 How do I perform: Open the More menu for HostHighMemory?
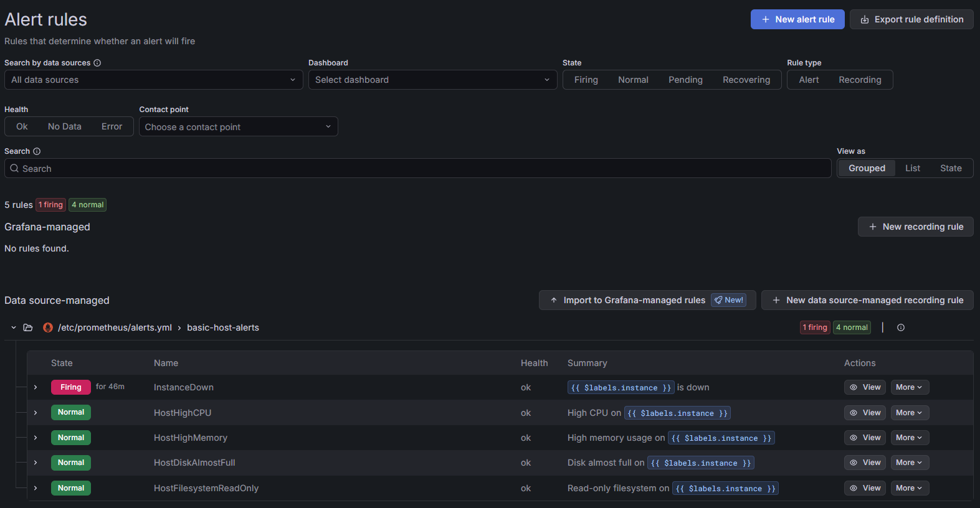[910, 438]
